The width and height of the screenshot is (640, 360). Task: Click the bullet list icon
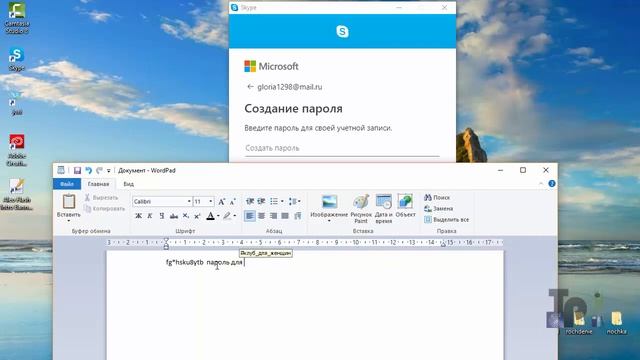coord(274,201)
